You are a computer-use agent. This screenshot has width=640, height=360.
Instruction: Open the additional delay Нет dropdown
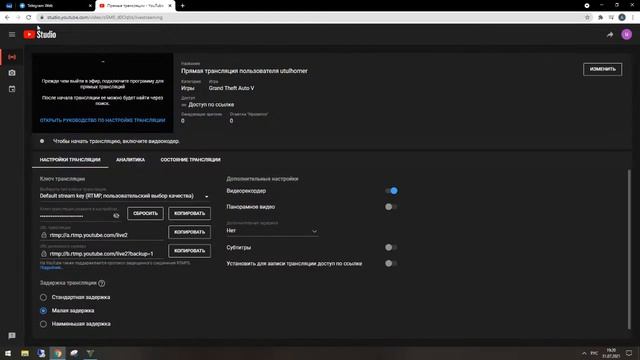(272, 231)
